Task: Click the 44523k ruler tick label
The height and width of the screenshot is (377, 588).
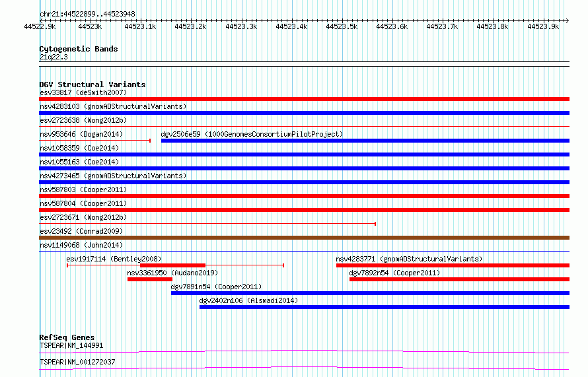Action: (x=90, y=26)
